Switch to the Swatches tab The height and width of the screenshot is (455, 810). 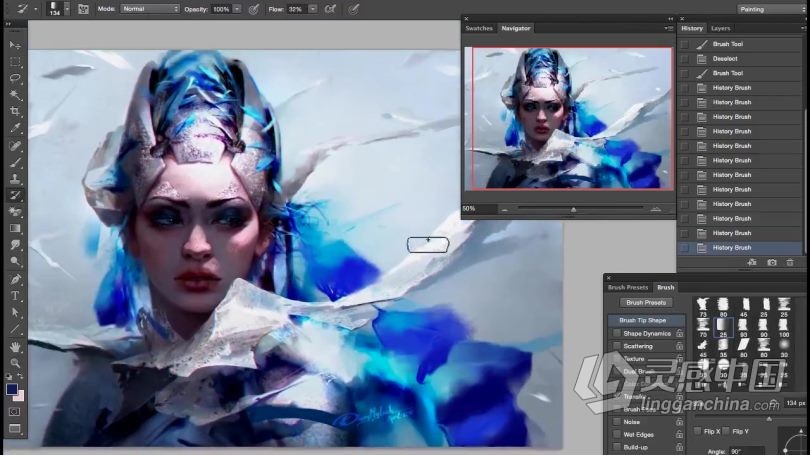pos(479,28)
